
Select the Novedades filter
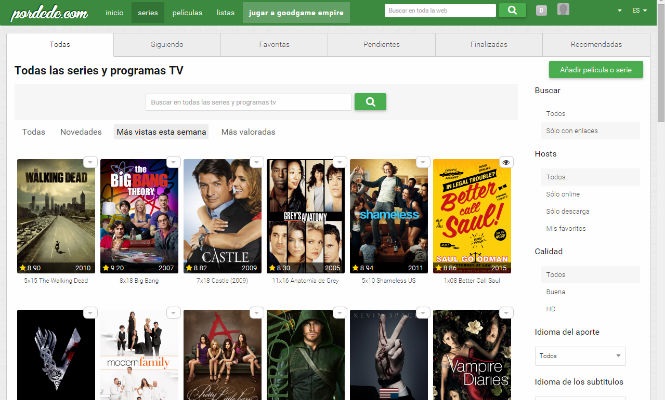click(81, 132)
